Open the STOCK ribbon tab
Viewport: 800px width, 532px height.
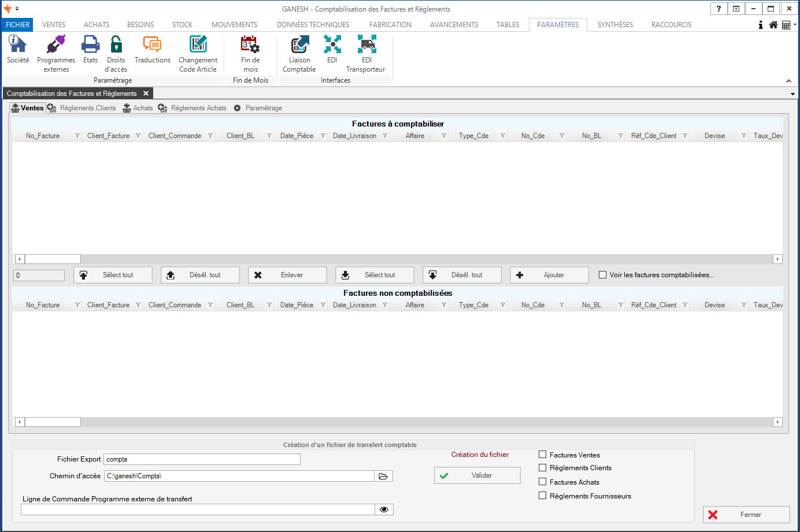pyautogui.click(x=182, y=25)
